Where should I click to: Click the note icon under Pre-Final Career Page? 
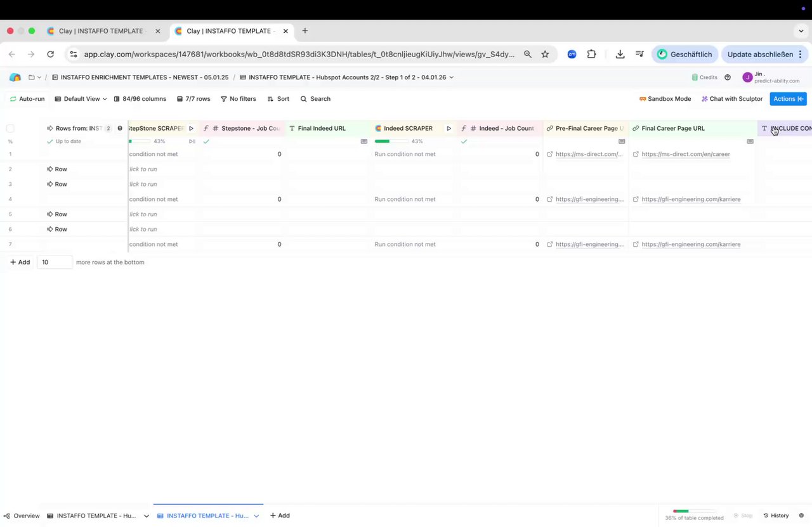coord(622,141)
